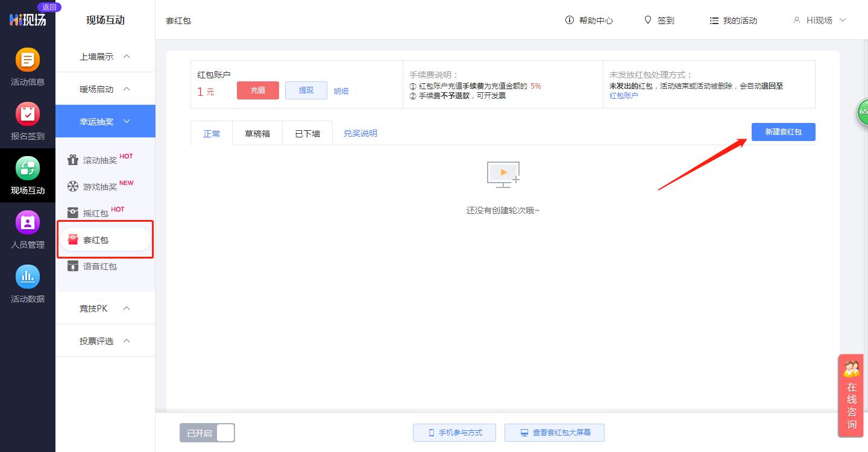
Task: Select 报名签到 in the sidebar
Action: [x=28, y=121]
